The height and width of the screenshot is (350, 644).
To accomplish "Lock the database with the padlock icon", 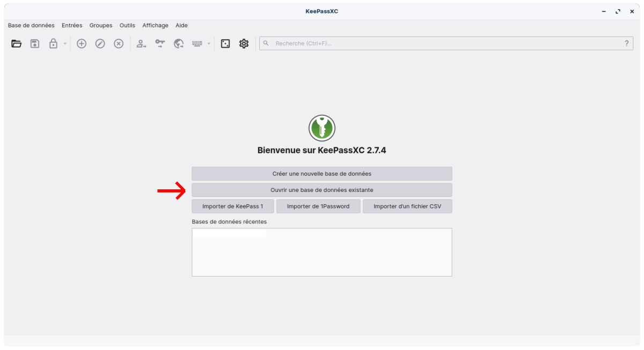I will (53, 44).
